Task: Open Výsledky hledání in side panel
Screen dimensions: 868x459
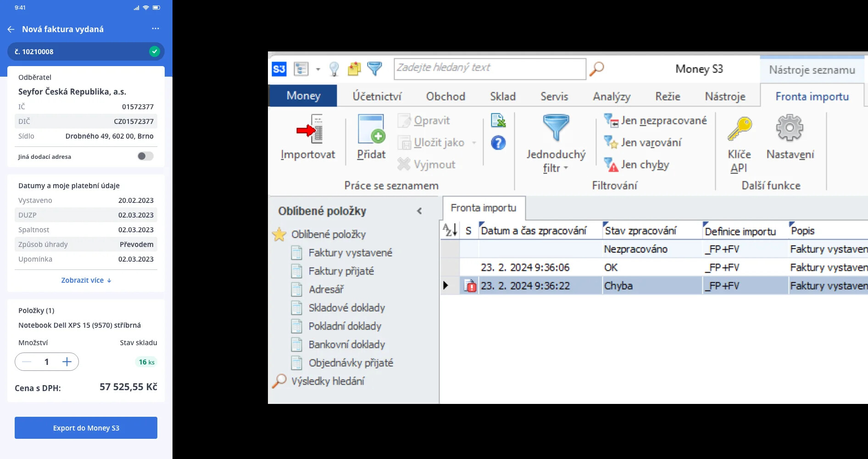Action: (x=318, y=381)
